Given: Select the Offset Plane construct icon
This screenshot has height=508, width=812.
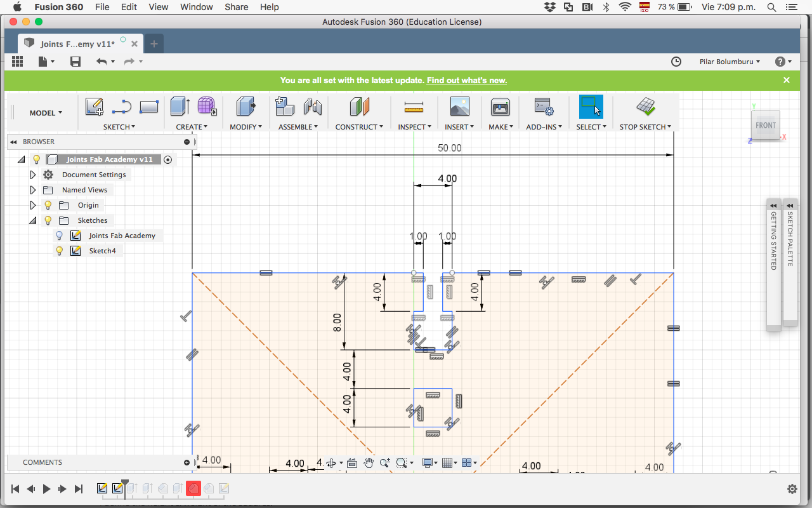Looking at the screenshot, I should pyautogui.click(x=359, y=107).
